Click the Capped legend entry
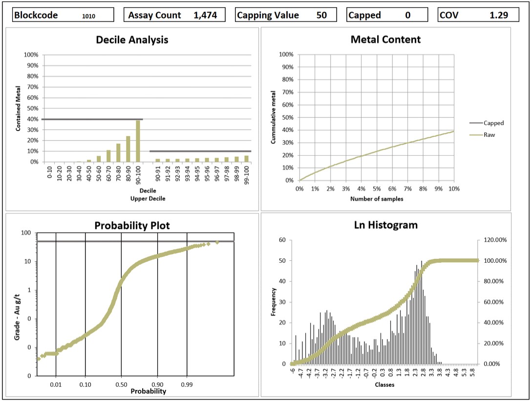 click(x=492, y=123)
